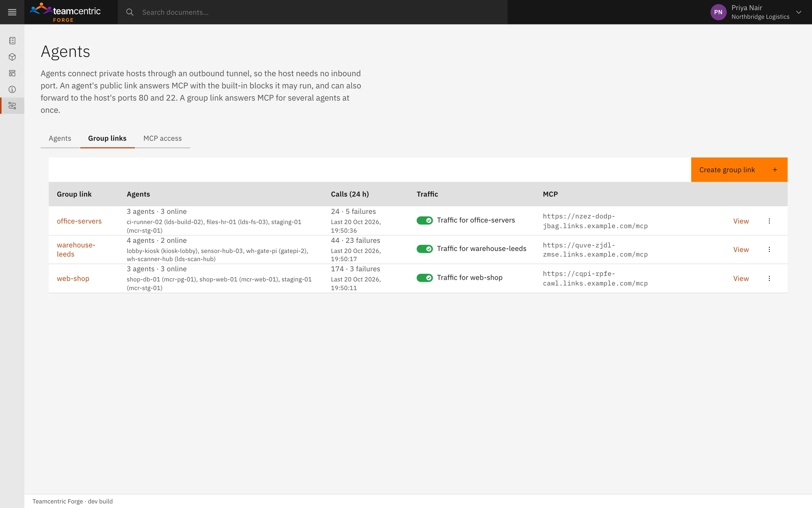812x508 pixels.
Task: Click the nzez-dodp-jbag MCP URL
Action: coord(595,221)
